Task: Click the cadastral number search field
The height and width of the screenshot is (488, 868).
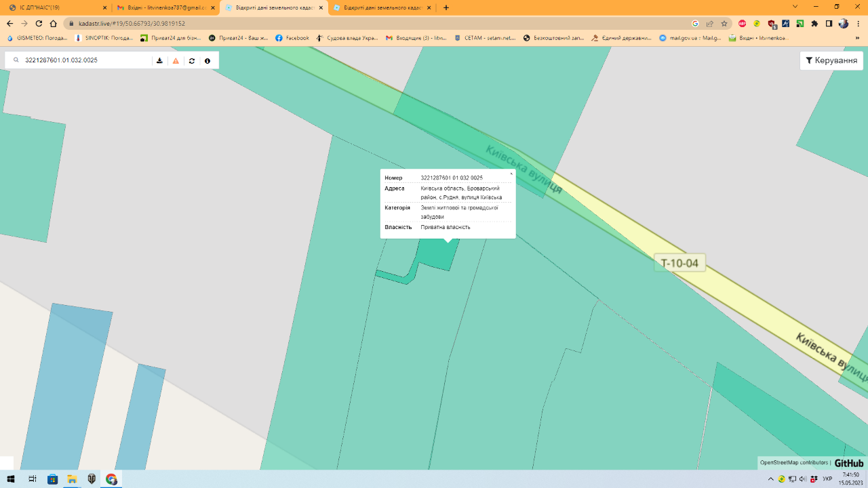Action: 85,60
